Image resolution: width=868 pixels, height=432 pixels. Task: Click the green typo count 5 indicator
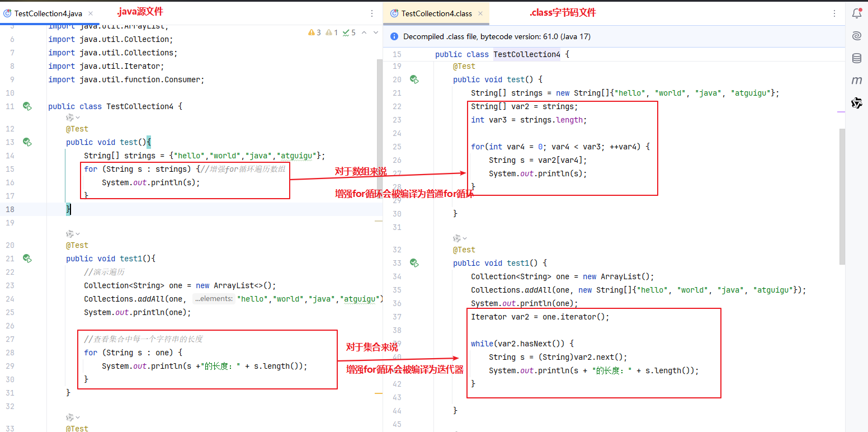349,32
